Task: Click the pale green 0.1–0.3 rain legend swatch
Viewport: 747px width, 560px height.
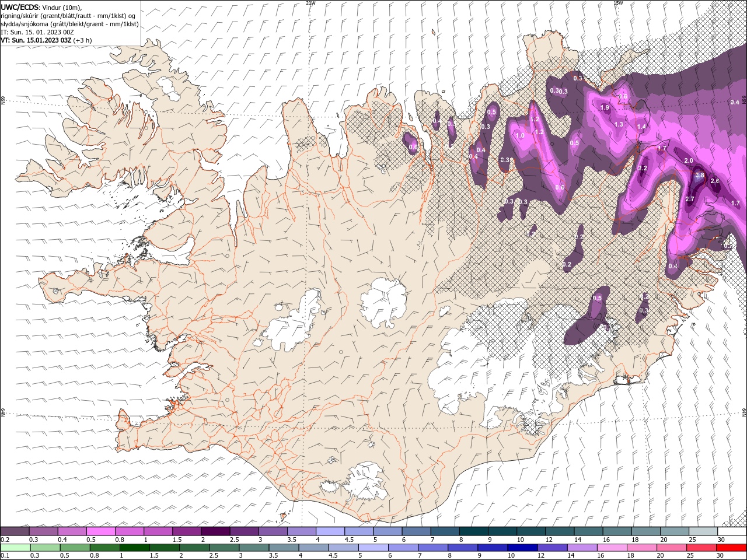Action: click(x=15, y=548)
